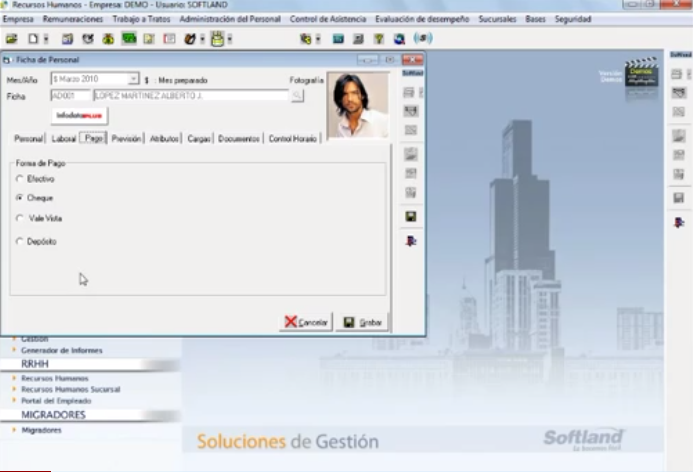
Task: Click the blue calendar-like icon after the new document arrow
Action: 67,39
